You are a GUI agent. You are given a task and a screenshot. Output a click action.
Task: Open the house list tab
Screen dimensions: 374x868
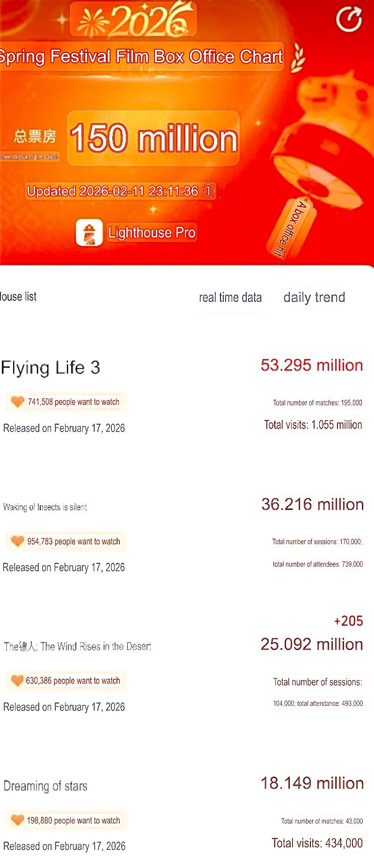click(x=18, y=297)
